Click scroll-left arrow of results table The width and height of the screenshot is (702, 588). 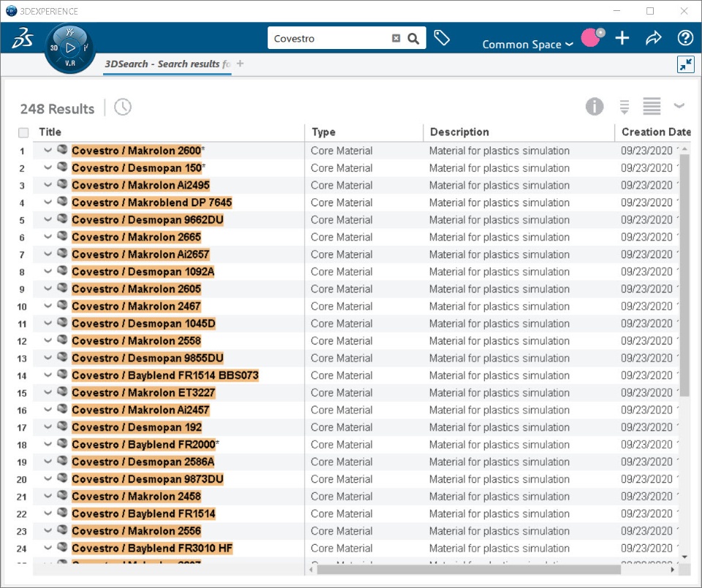tap(312, 570)
